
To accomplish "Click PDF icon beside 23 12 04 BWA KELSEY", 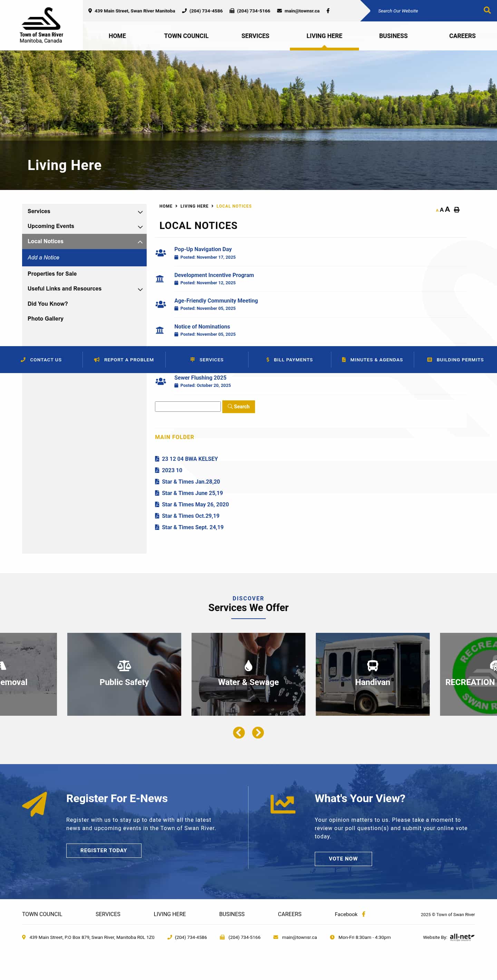I will tap(157, 458).
